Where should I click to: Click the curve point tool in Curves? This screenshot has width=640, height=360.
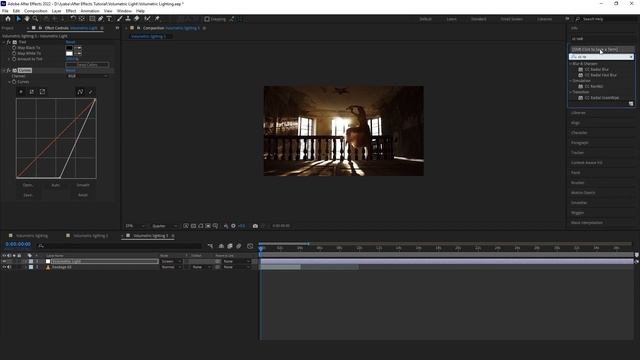(x=80, y=92)
